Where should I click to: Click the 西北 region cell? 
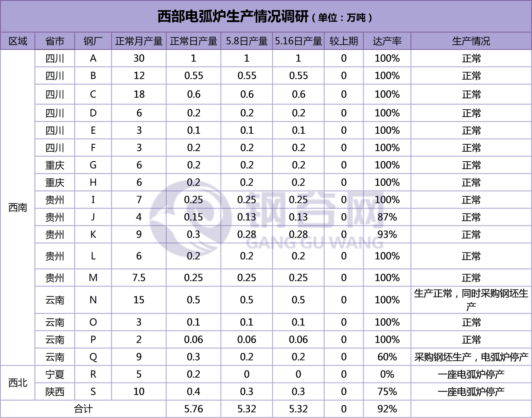[18, 383]
